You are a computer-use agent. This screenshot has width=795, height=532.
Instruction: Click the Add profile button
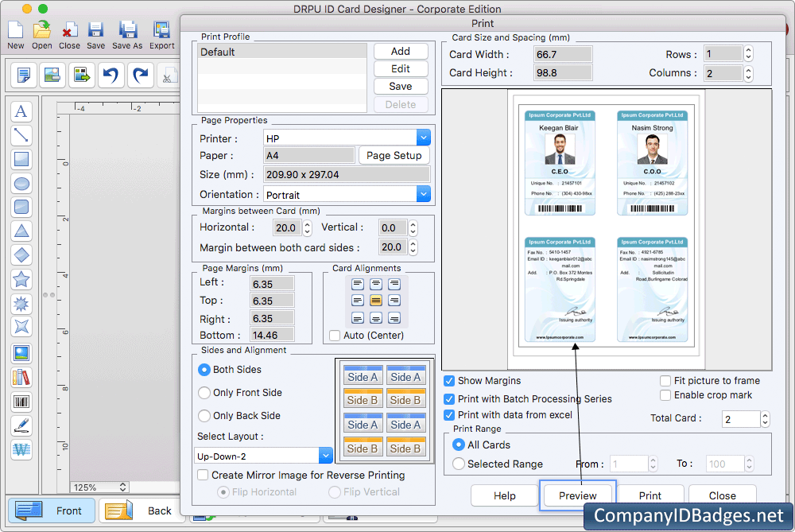click(401, 51)
